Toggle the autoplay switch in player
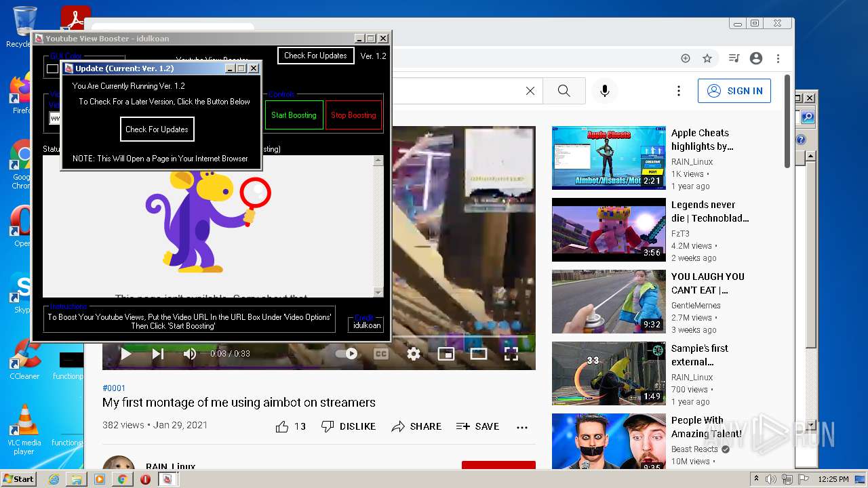Viewport: 868px width, 488px height. (347, 354)
